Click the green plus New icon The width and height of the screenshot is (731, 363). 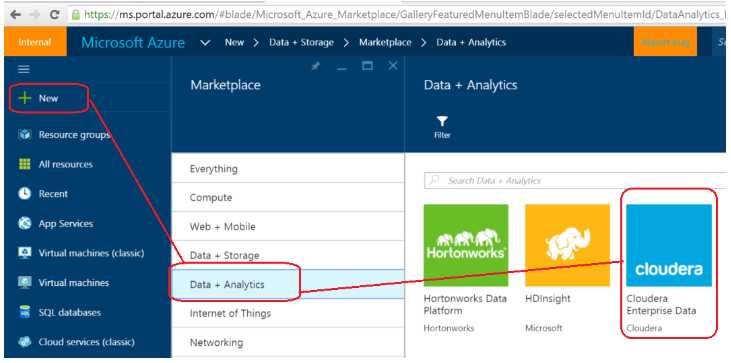tap(24, 98)
